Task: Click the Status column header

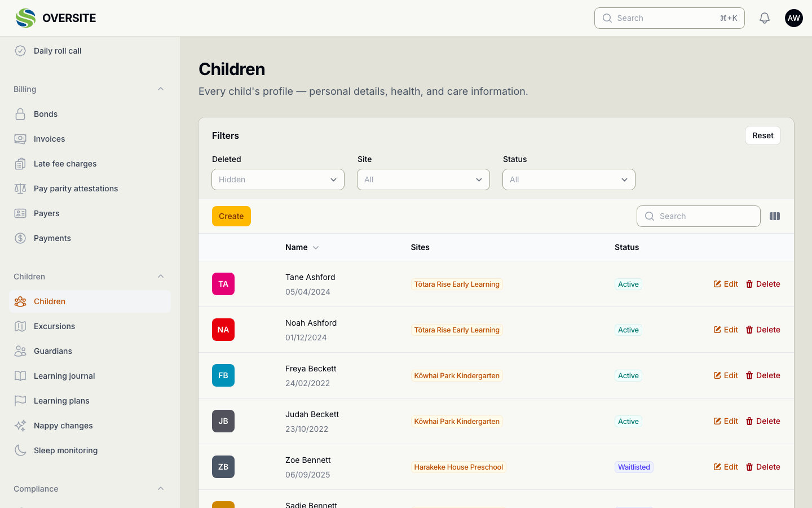Action: [626, 247]
